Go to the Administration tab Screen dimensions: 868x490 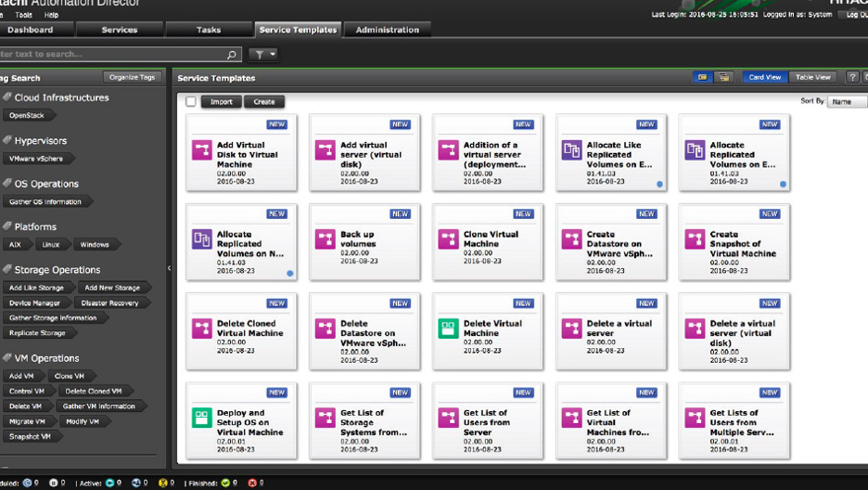pyautogui.click(x=388, y=30)
